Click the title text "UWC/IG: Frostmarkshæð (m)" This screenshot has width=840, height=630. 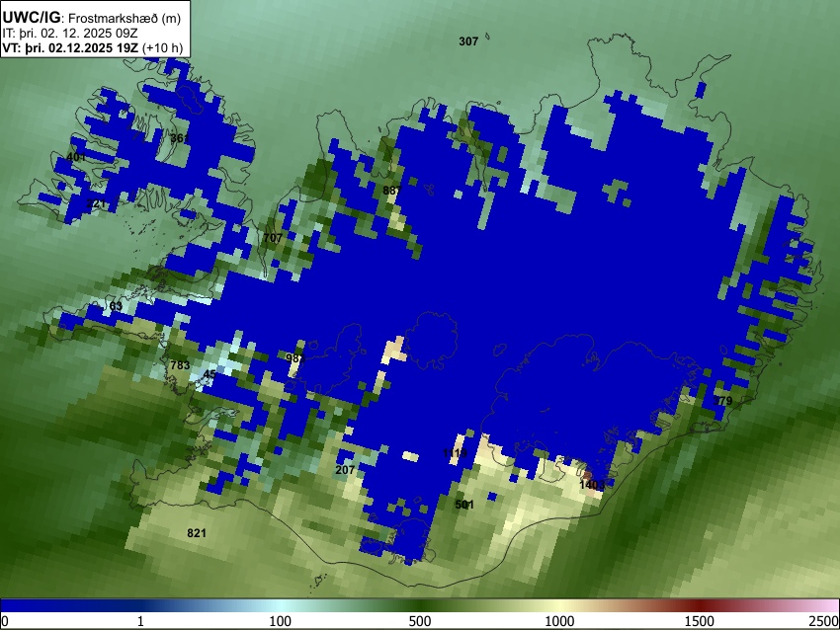(x=92, y=18)
